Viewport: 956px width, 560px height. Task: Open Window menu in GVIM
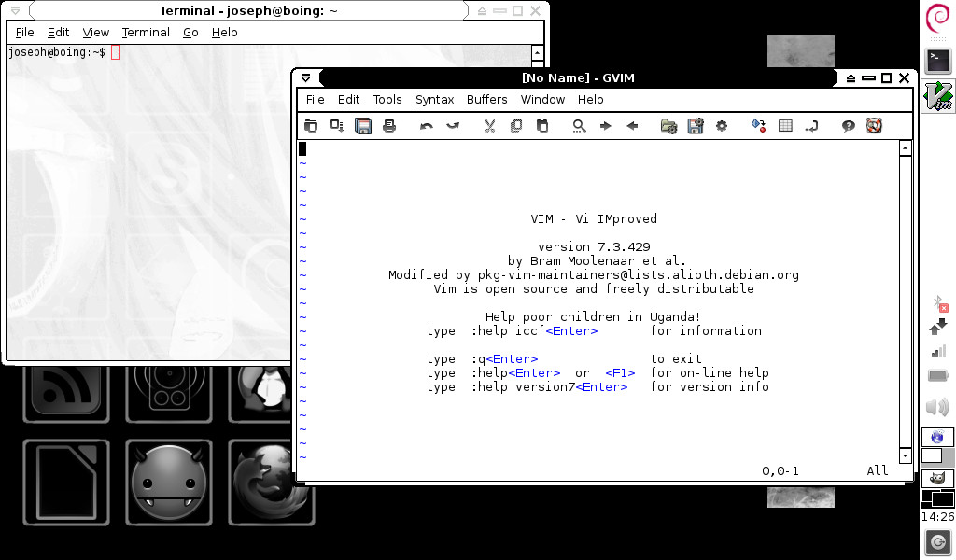[x=542, y=99]
